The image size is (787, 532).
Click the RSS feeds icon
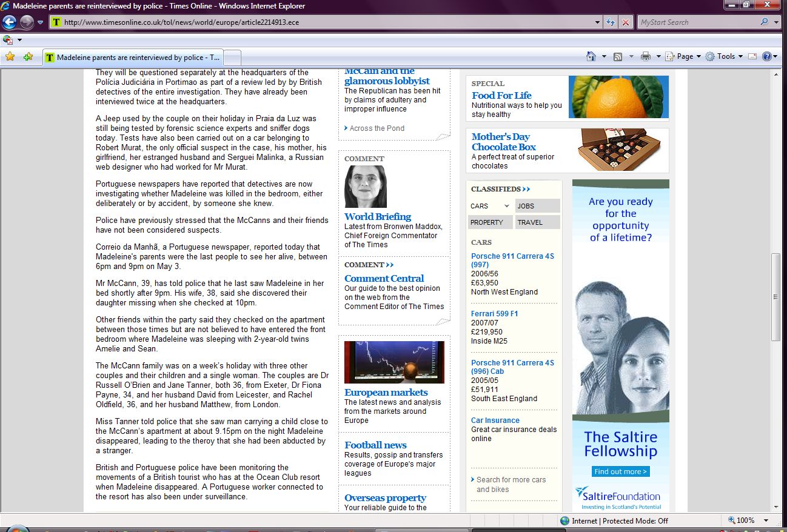pos(618,56)
